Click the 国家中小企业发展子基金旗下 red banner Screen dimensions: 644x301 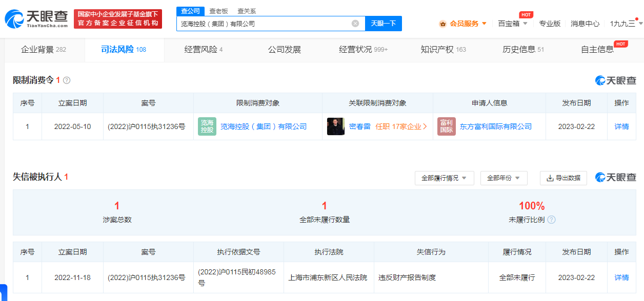tap(118, 19)
